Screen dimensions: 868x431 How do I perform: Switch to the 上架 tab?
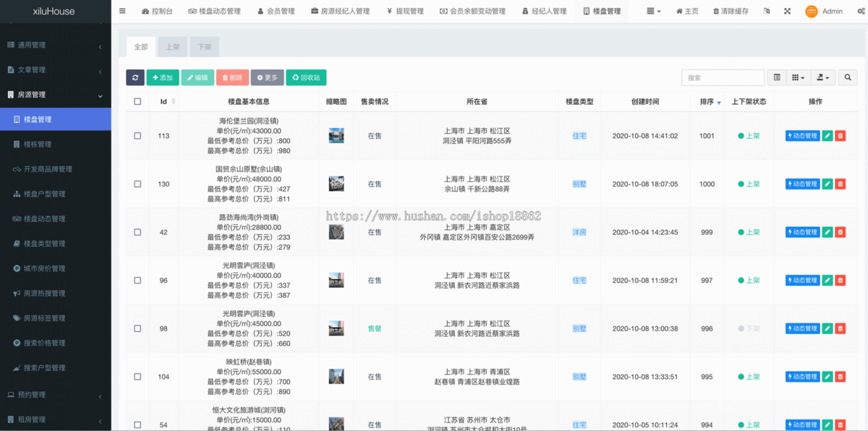[172, 46]
